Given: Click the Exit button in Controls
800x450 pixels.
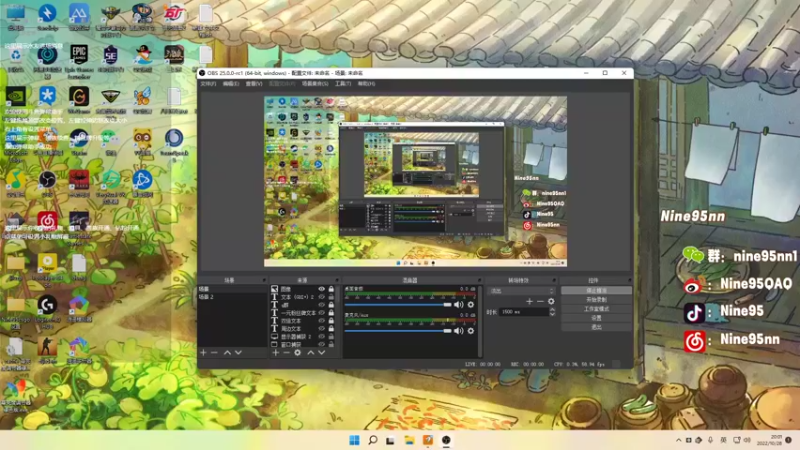Looking at the screenshot, I should point(596,327).
